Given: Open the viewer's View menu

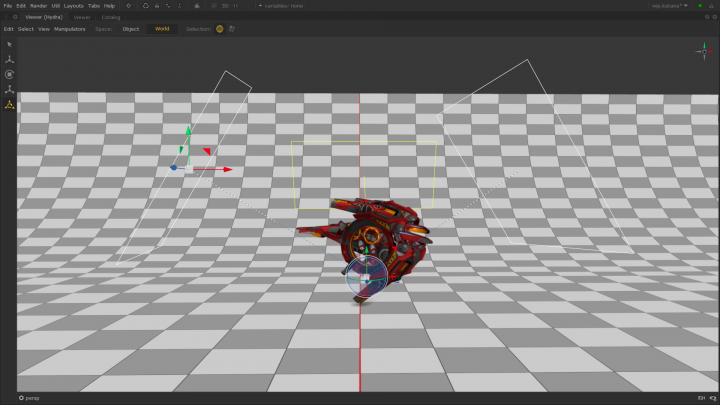Looking at the screenshot, I should (44, 29).
